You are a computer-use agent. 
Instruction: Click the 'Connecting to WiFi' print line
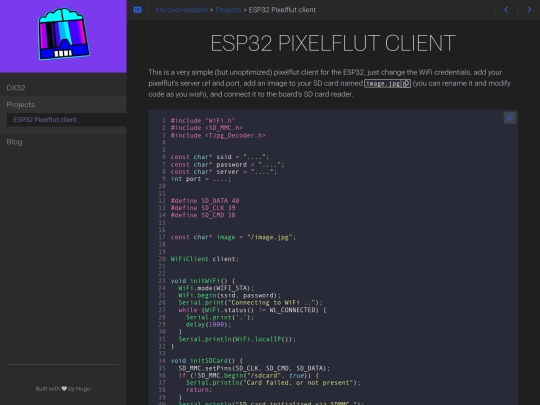click(x=250, y=302)
